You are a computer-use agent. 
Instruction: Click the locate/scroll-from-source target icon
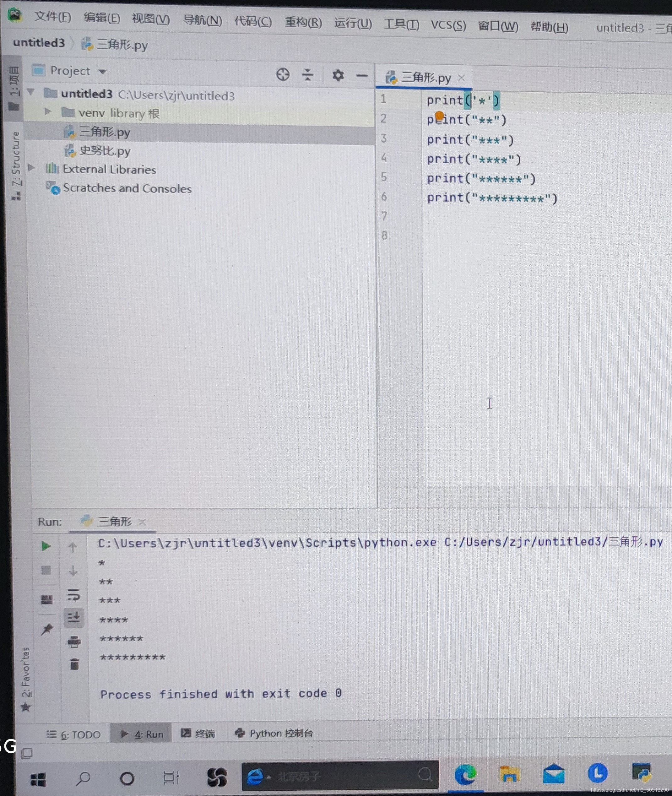tap(283, 74)
